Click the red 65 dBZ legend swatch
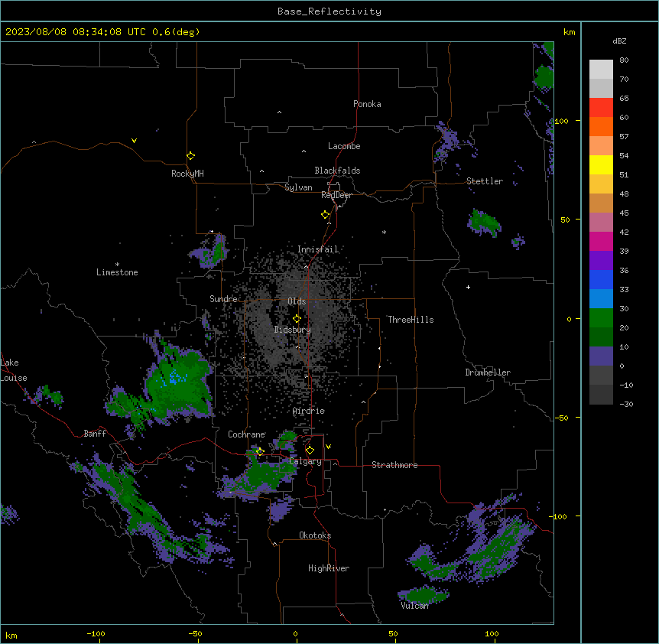This screenshot has width=659, height=644. click(601, 108)
